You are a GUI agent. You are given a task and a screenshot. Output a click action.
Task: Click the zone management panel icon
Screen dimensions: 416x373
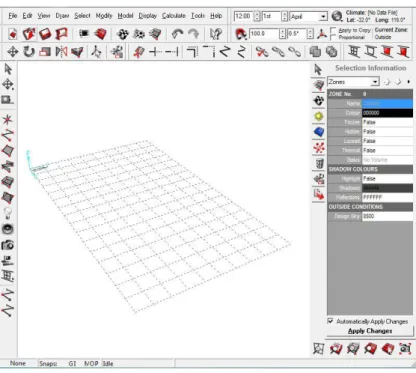[x=319, y=85]
